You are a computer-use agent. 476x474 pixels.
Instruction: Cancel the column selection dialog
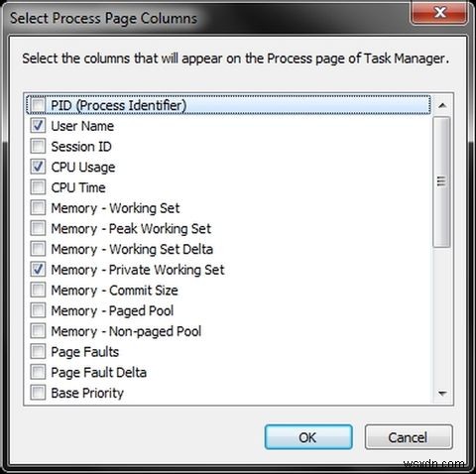coord(409,437)
